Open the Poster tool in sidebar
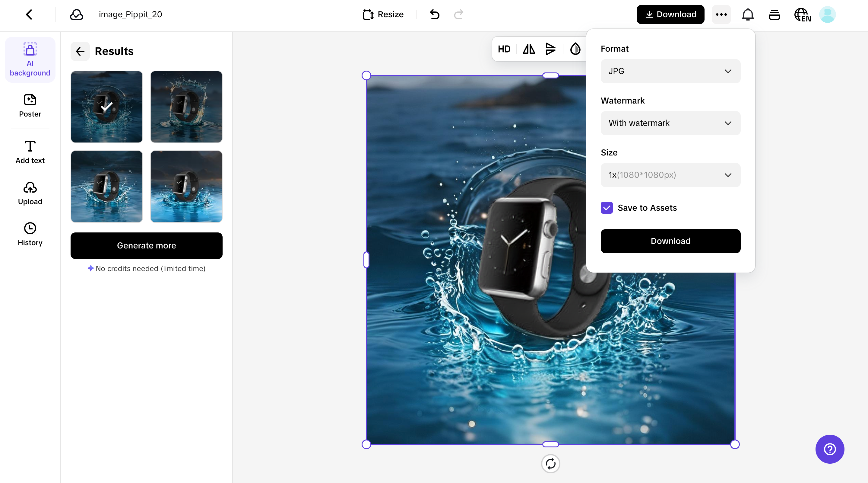The width and height of the screenshot is (868, 483). pos(30,106)
